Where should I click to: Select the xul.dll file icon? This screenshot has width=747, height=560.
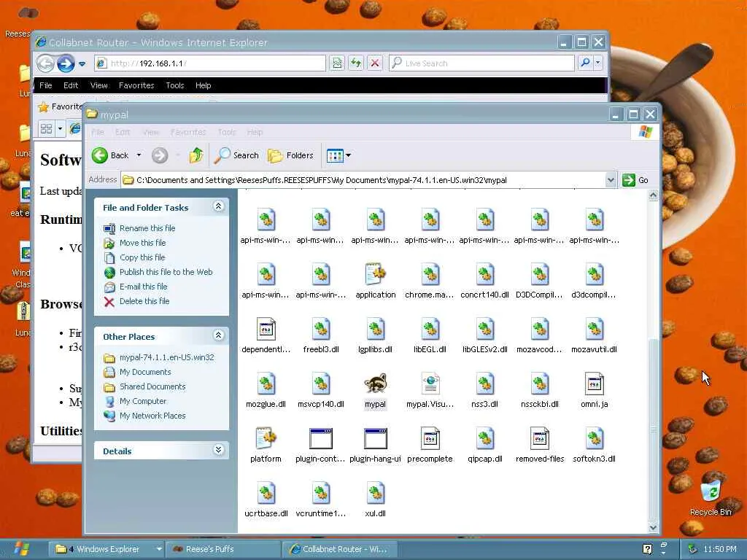(376, 494)
